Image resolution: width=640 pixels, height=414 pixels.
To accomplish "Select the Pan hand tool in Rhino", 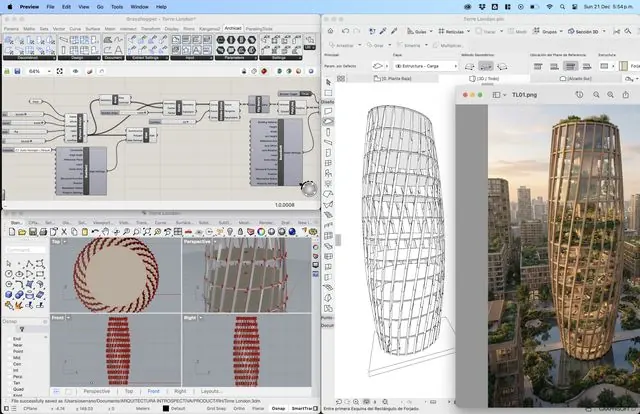I will (106, 232).
